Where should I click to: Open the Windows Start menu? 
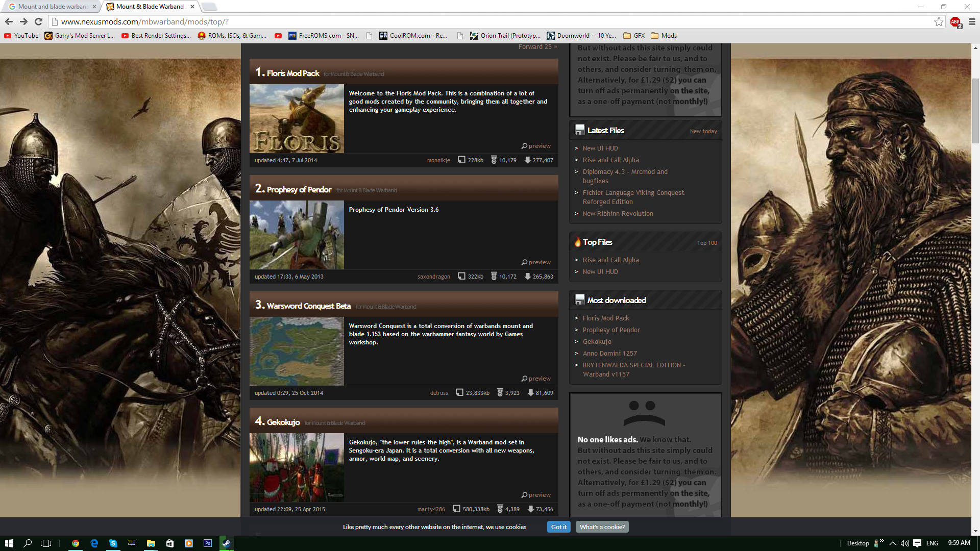9,543
